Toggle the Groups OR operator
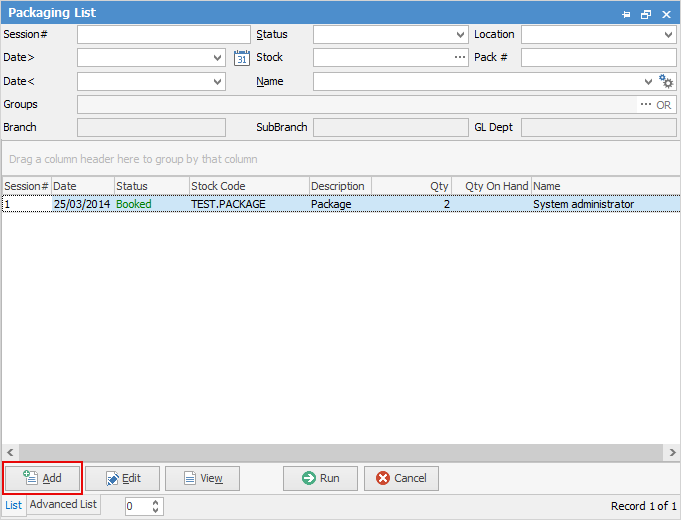This screenshot has height=520, width=681. (x=664, y=105)
